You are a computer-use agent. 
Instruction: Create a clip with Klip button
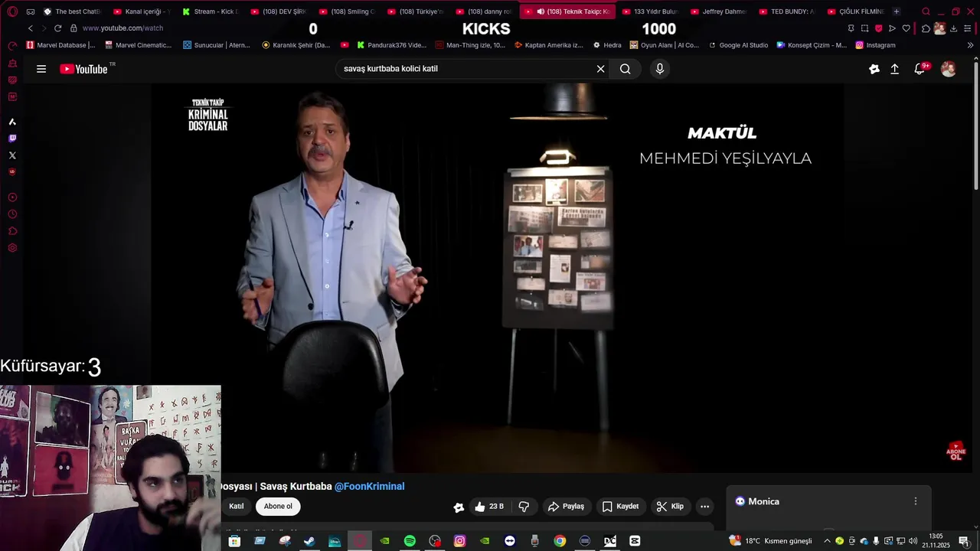pos(670,507)
